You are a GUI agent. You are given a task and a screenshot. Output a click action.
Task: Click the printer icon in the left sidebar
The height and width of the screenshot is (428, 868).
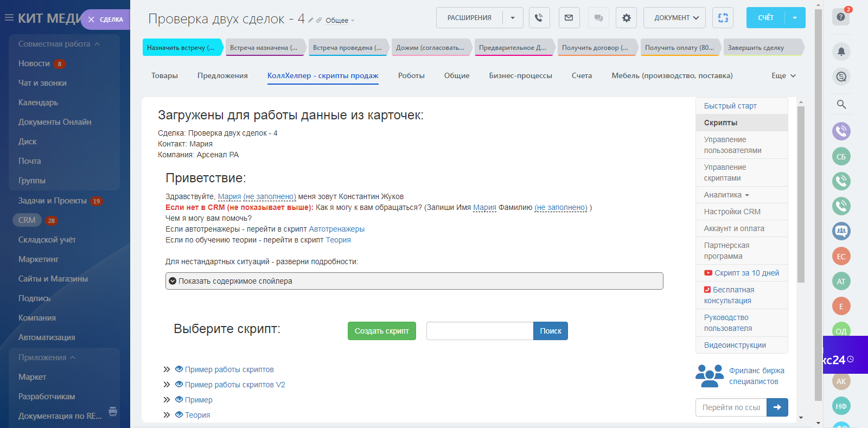113,411
